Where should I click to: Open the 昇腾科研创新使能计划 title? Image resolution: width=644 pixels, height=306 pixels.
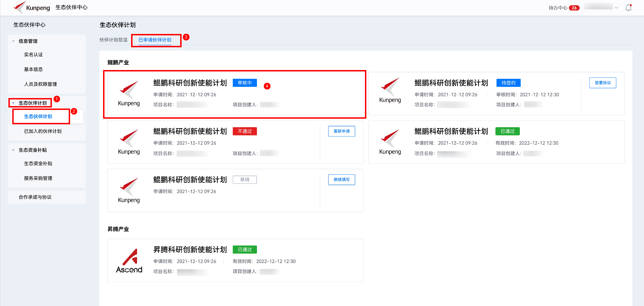coord(190,250)
